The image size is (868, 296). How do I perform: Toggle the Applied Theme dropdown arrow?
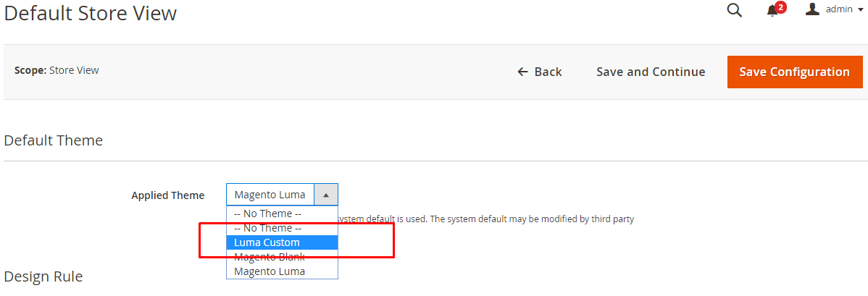click(x=326, y=195)
